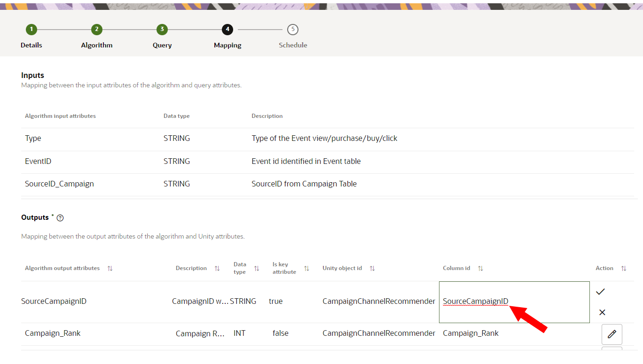Screen dimensions: 643x364
Task: Cancel the SourceCampaignID edit with the X icon
Action: (602, 312)
